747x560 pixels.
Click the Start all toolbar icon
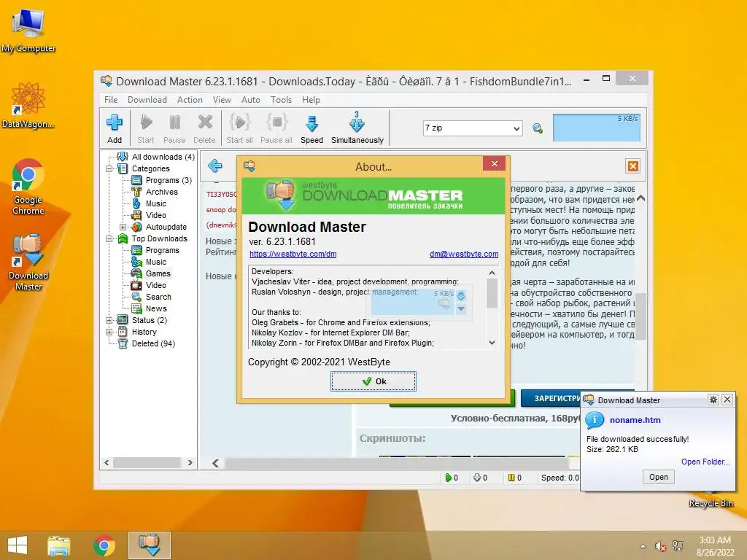[x=239, y=128]
